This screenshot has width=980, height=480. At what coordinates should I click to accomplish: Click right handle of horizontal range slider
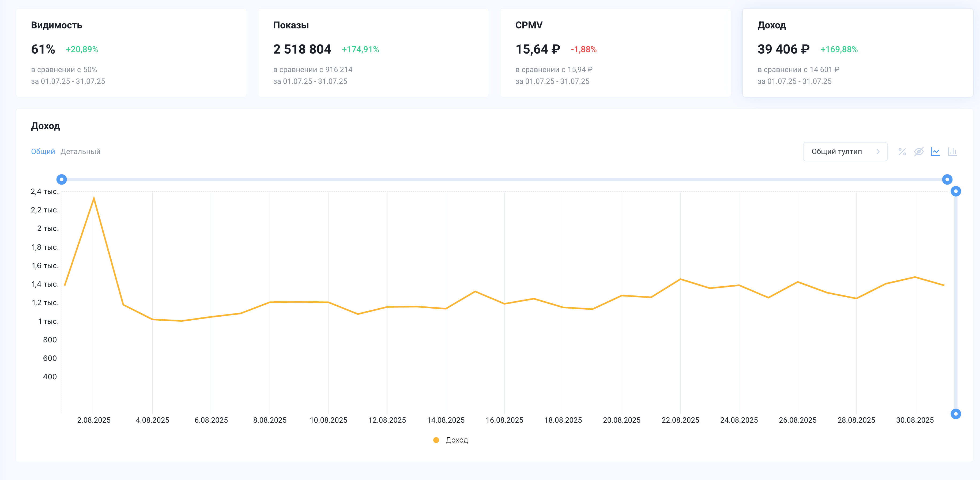coord(947,179)
